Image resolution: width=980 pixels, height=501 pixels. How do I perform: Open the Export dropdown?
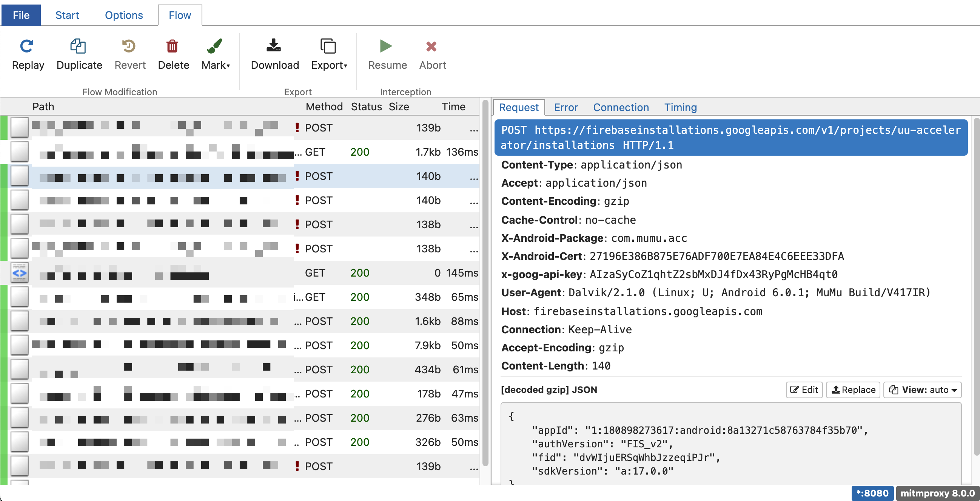click(x=329, y=55)
